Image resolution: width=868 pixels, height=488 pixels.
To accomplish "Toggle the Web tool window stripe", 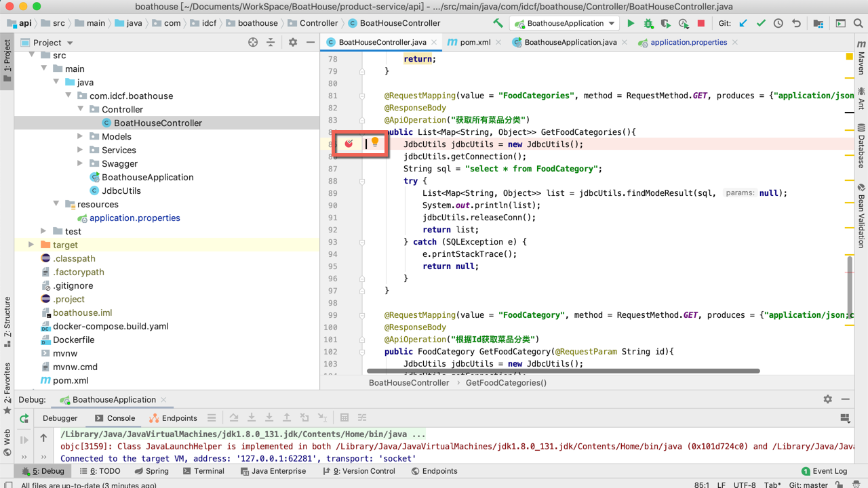I will coord(7,442).
